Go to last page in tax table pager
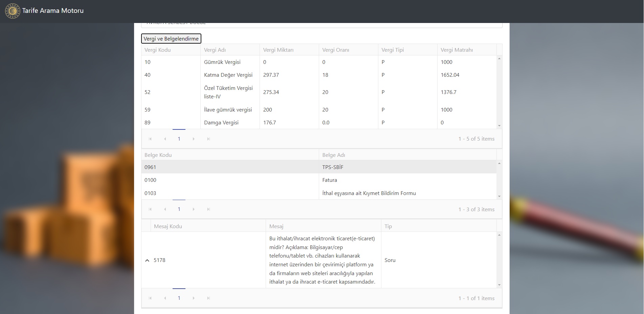The width and height of the screenshot is (644, 314). (208, 139)
